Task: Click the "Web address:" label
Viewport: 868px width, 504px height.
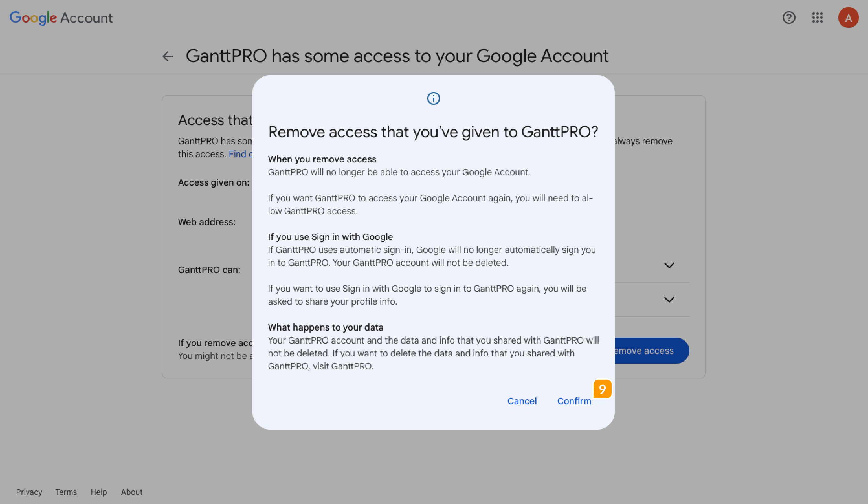Action: [207, 222]
